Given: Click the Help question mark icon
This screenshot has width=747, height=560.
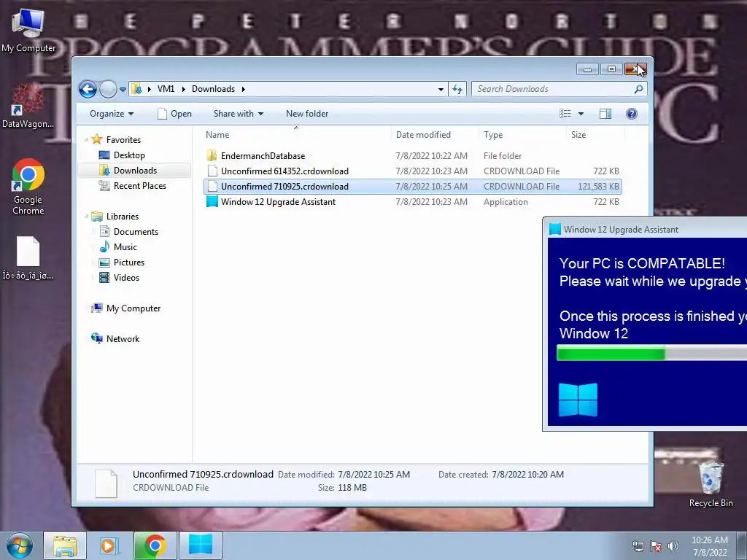Looking at the screenshot, I should point(632,114).
